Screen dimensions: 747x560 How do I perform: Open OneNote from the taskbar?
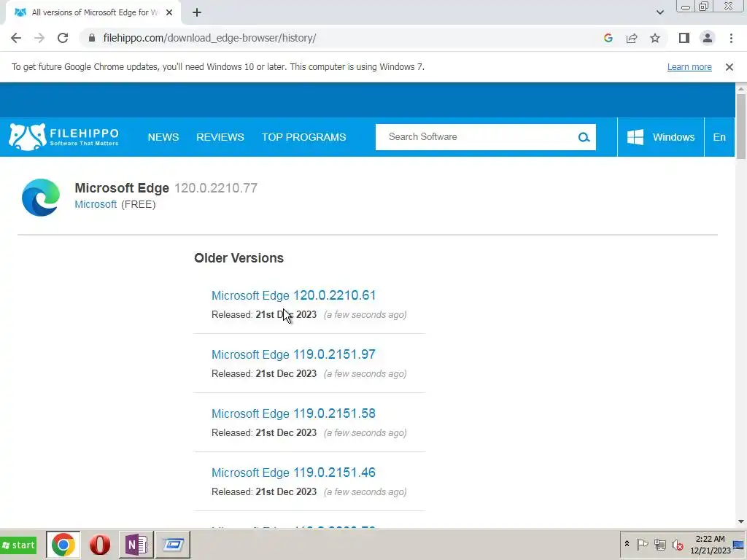point(136,545)
